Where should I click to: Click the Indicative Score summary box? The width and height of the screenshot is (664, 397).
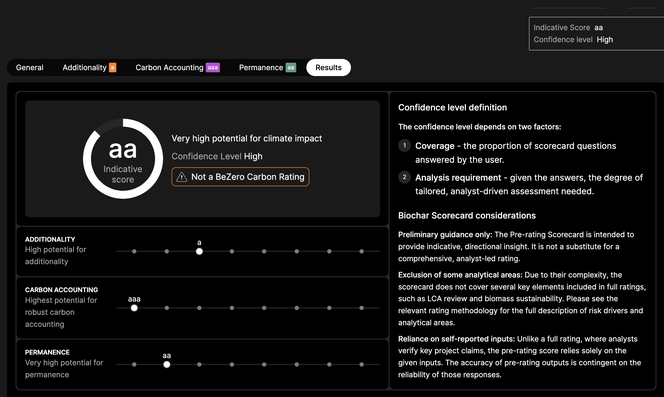coord(596,33)
